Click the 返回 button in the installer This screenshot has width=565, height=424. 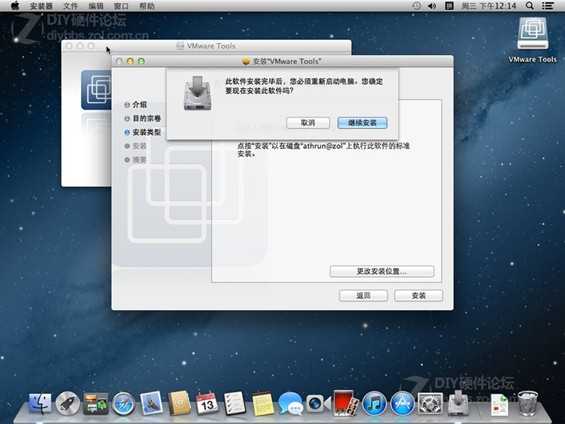tap(363, 295)
